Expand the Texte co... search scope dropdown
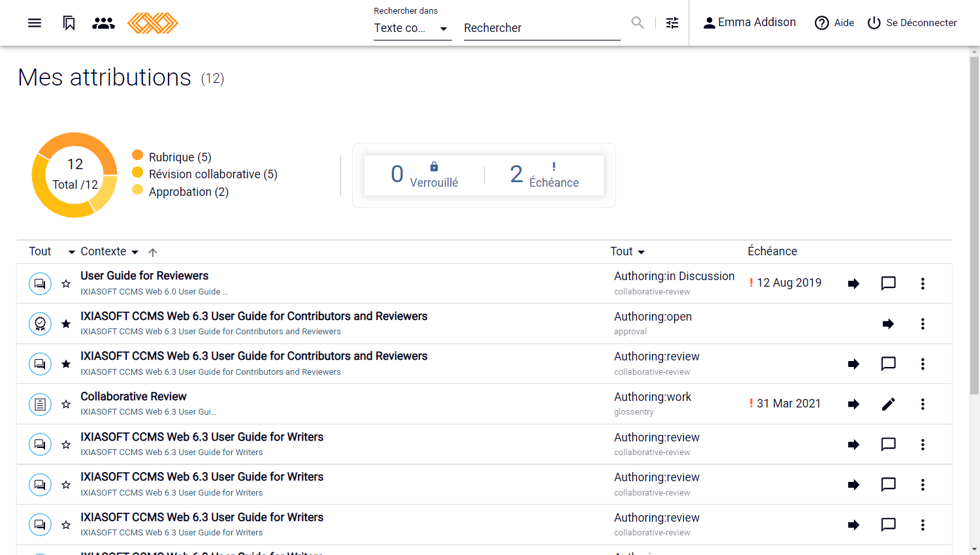Image resolution: width=980 pixels, height=555 pixels. tap(412, 28)
